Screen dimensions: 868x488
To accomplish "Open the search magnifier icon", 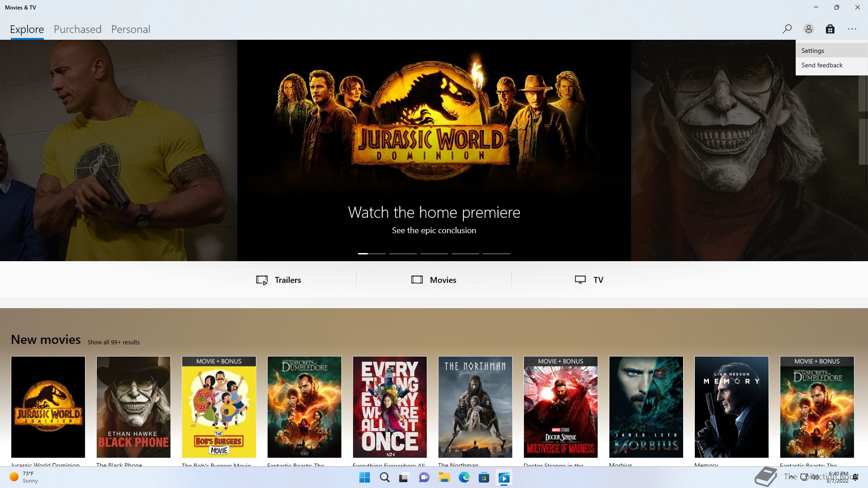I will click(x=787, y=29).
